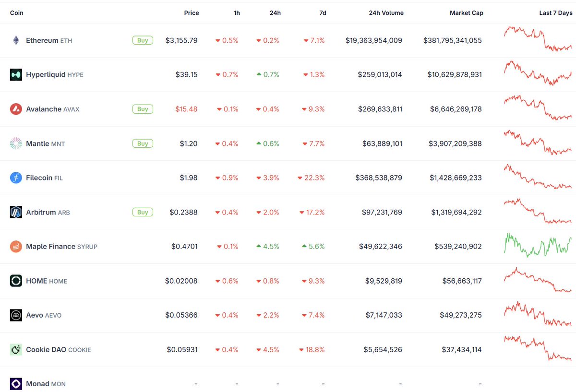Click the Arbitrum coin logo icon
This screenshot has width=576, height=392.
16,212
